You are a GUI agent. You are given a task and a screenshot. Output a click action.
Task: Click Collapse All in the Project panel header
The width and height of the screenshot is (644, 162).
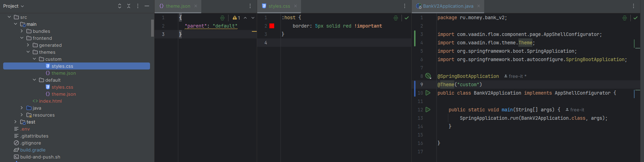coord(129,6)
